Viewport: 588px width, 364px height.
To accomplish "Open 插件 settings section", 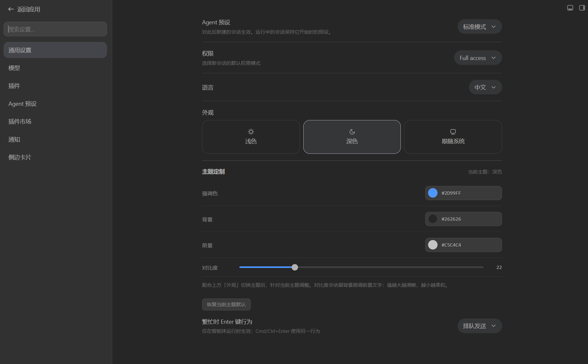I will click(55, 86).
